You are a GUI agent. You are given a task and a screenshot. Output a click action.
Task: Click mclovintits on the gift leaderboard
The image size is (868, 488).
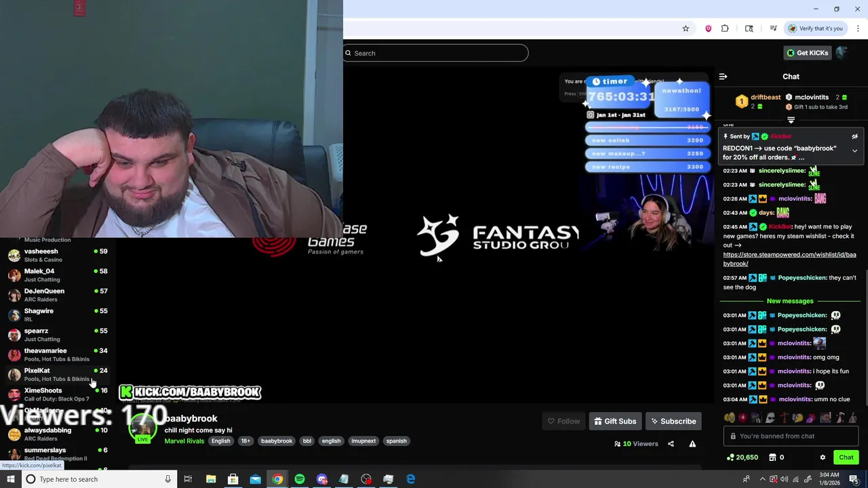[812, 97]
